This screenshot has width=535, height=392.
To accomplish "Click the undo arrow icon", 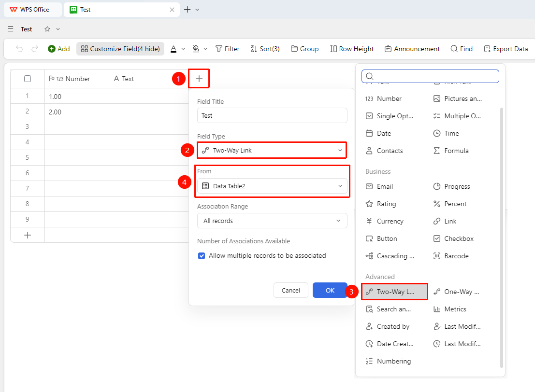I will point(19,49).
